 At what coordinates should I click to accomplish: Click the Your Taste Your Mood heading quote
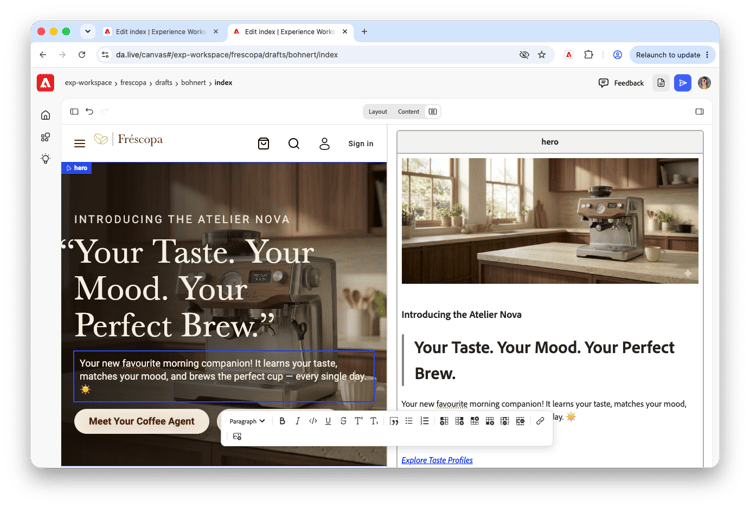(x=544, y=360)
